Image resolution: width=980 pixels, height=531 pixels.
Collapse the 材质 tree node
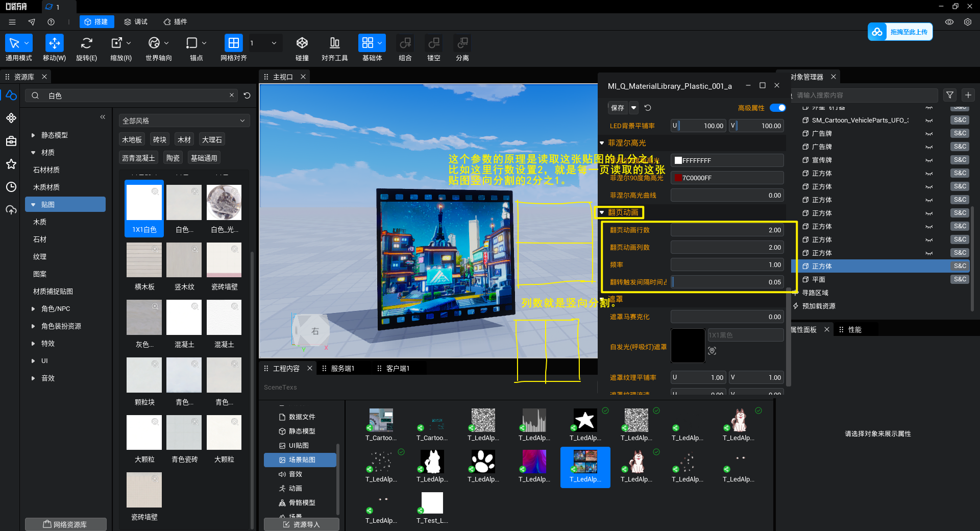click(33, 153)
